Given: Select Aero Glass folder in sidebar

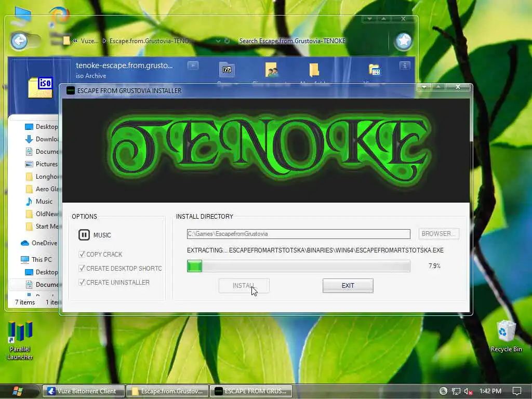Looking at the screenshot, I should [42, 189].
